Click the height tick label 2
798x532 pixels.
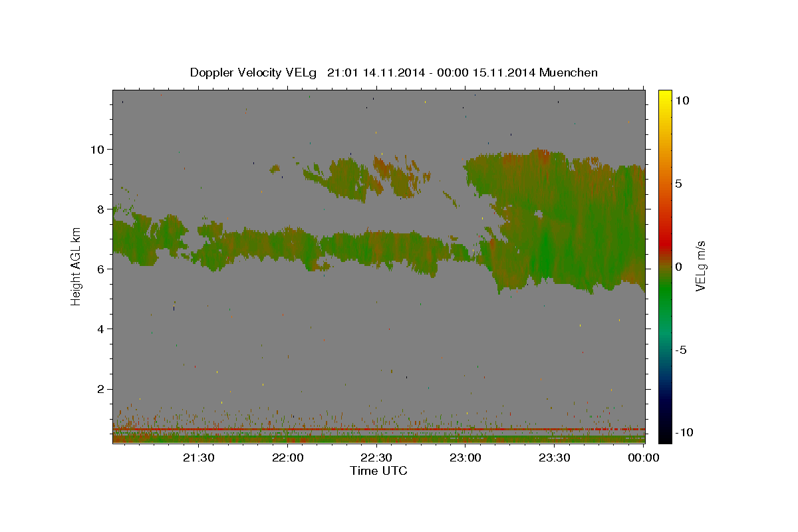click(x=101, y=389)
